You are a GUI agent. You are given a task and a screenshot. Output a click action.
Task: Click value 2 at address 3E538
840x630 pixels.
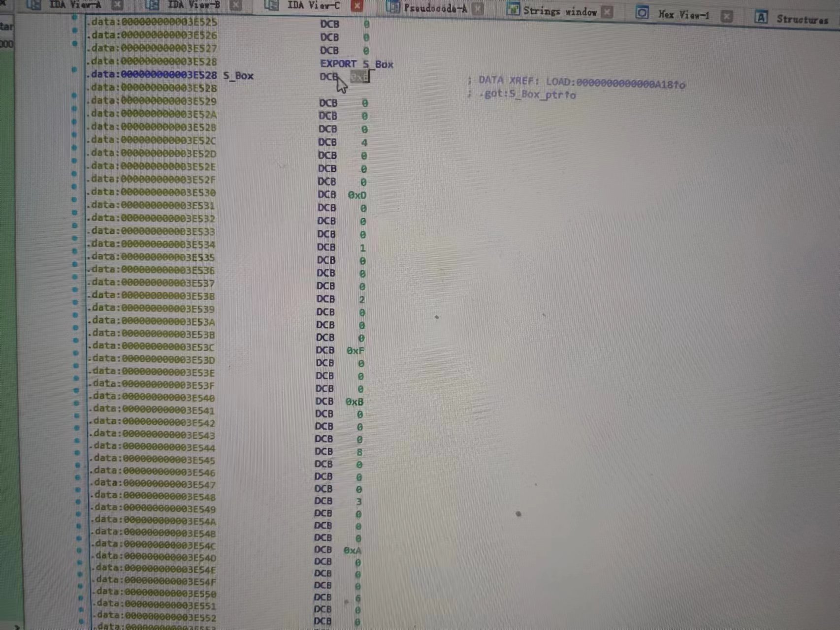362,299
